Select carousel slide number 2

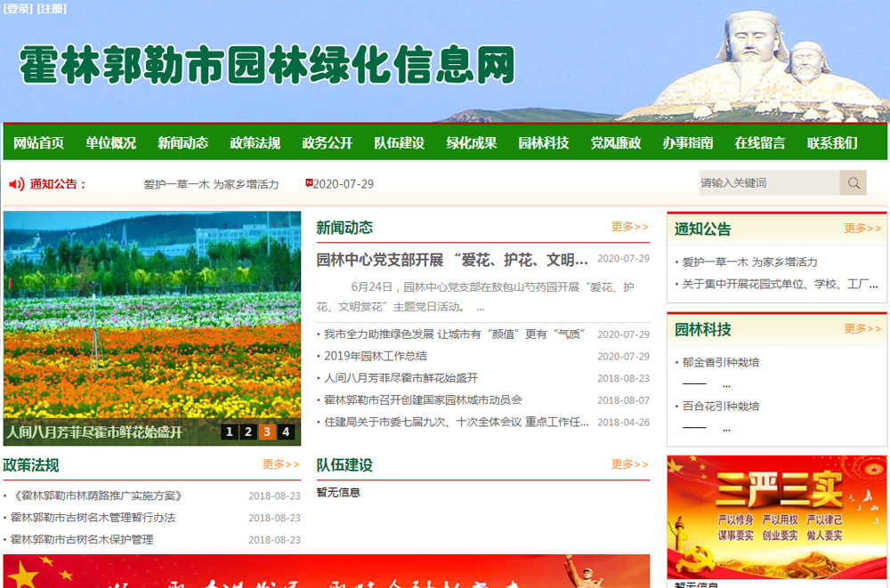249,431
